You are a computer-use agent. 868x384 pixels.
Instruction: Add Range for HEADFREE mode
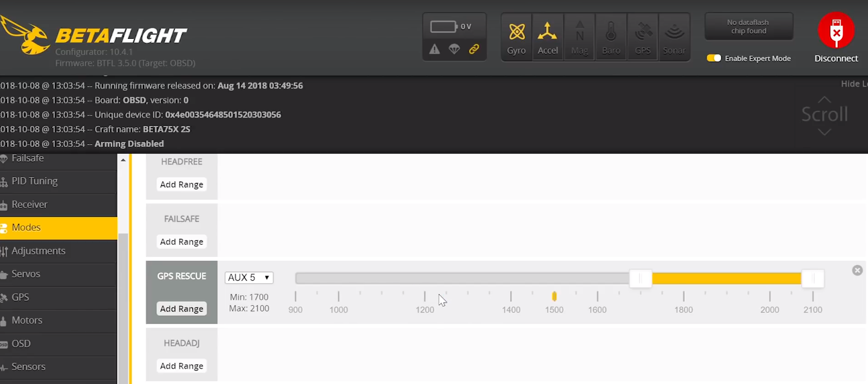click(182, 185)
